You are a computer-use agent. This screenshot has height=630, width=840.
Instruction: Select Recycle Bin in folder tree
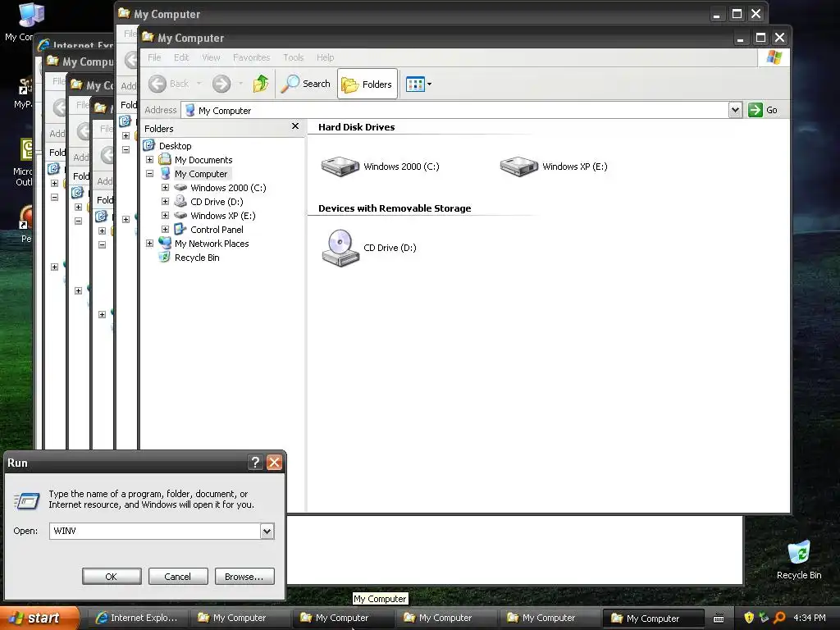[197, 257]
